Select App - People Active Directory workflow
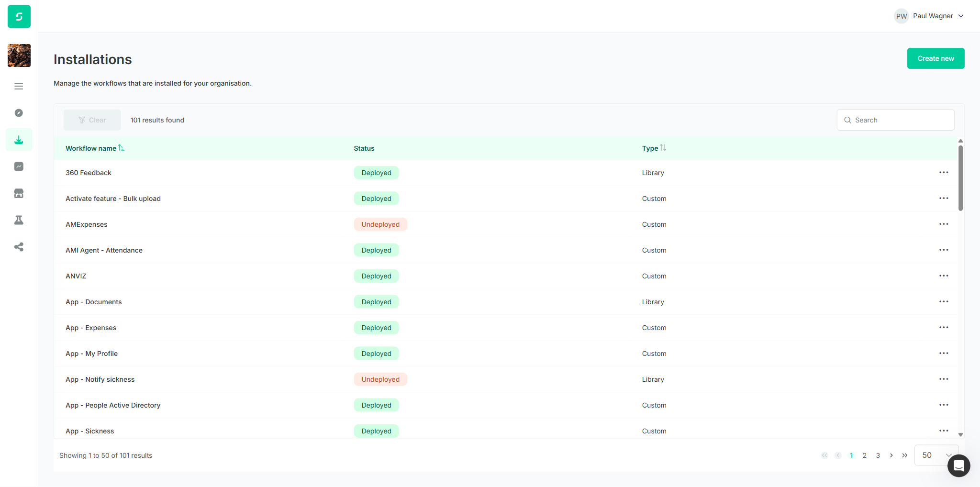 tap(113, 405)
